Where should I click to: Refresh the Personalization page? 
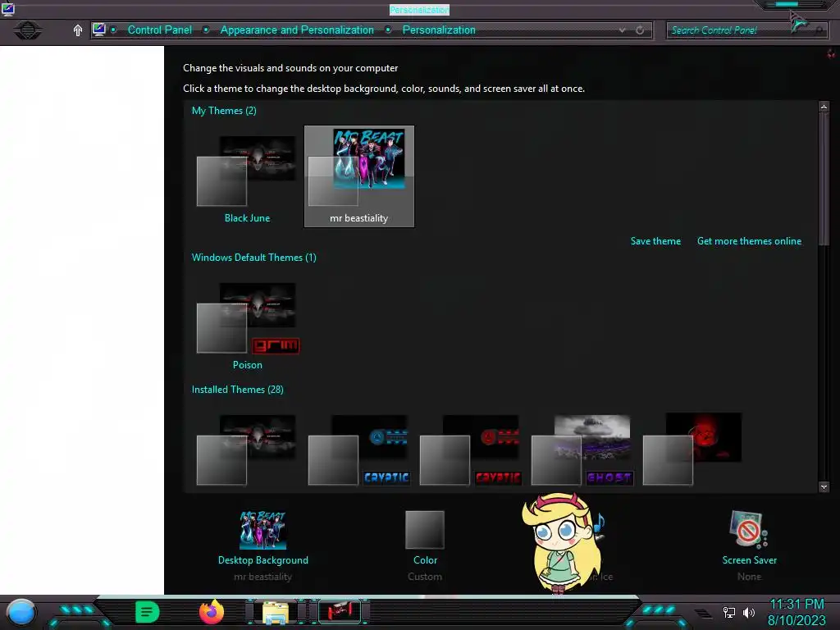point(640,30)
